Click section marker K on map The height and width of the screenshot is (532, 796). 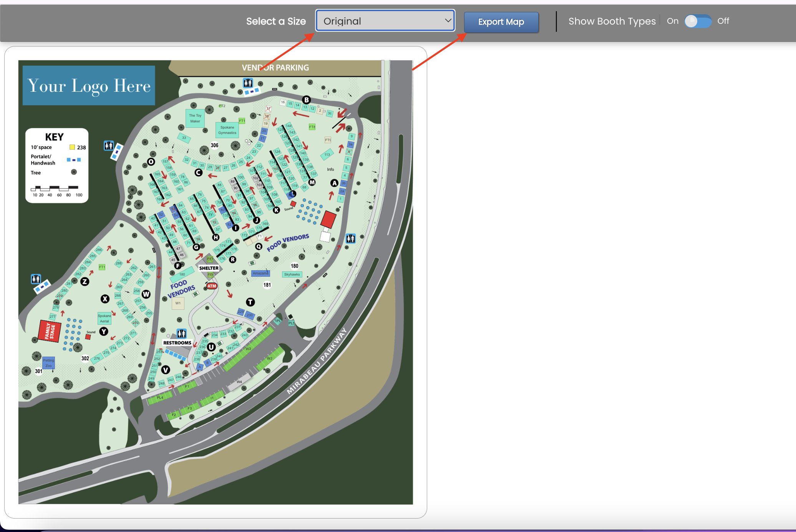tap(276, 210)
